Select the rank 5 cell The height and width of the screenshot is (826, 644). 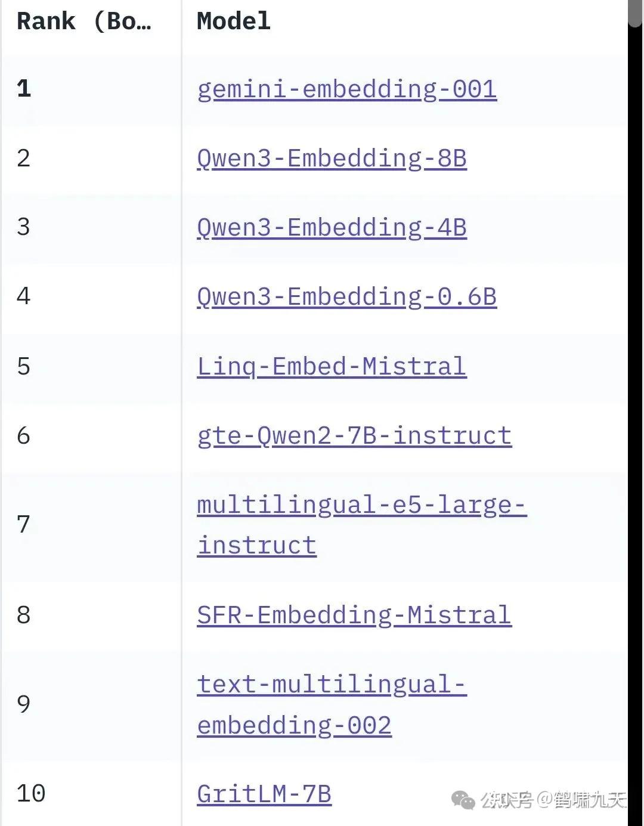(x=24, y=366)
